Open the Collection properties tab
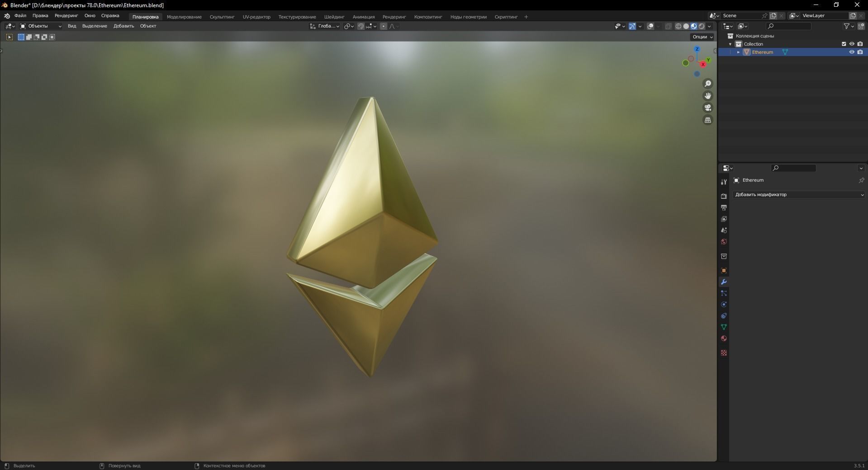The height and width of the screenshot is (470, 868). [724, 256]
